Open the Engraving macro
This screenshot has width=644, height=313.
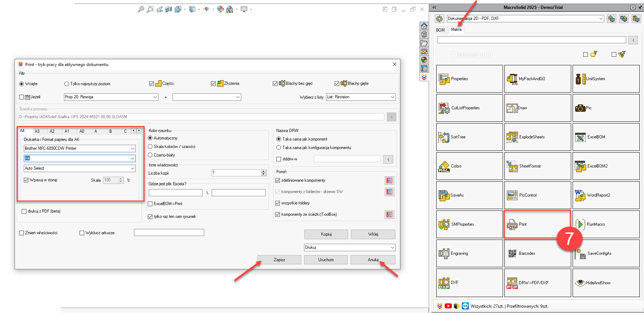click(x=469, y=253)
